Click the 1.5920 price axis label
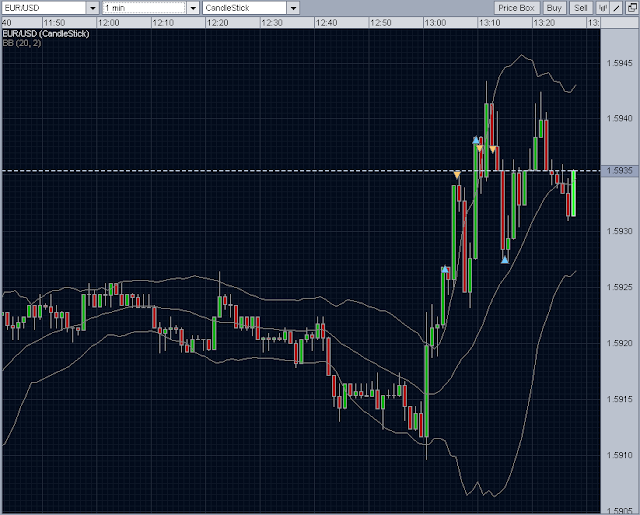Screen dimensions: 640x515 [x=619, y=343]
